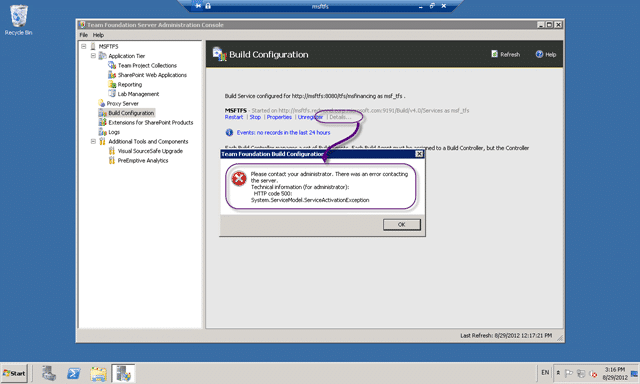Click the red error icon in dialog

[x=239, y=178]
